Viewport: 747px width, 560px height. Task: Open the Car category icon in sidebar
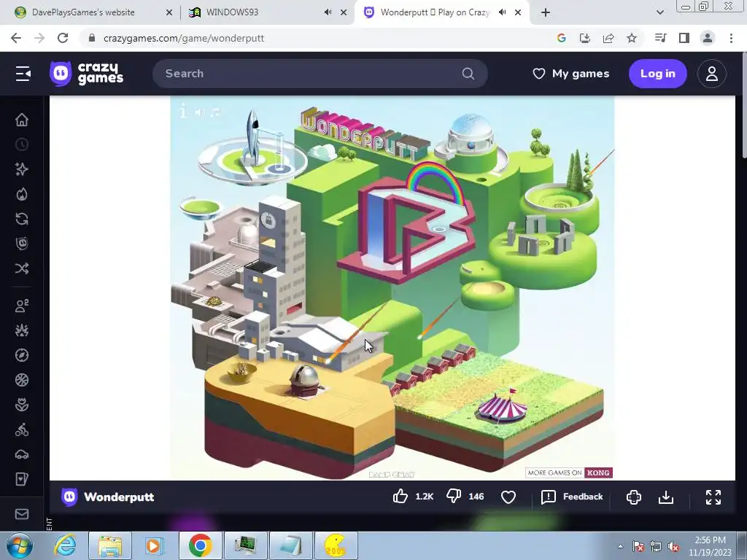(22, 454)
